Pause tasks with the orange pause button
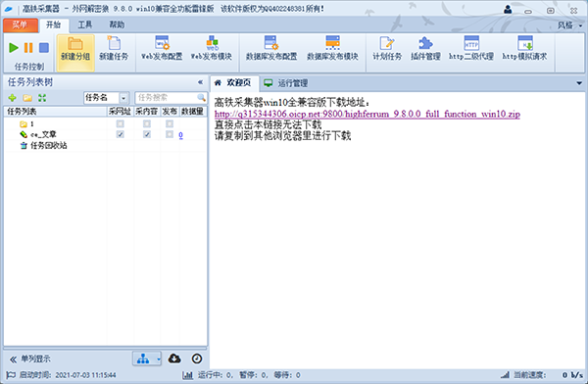Screen dimensions: 588x384 [x=28, y=48]
